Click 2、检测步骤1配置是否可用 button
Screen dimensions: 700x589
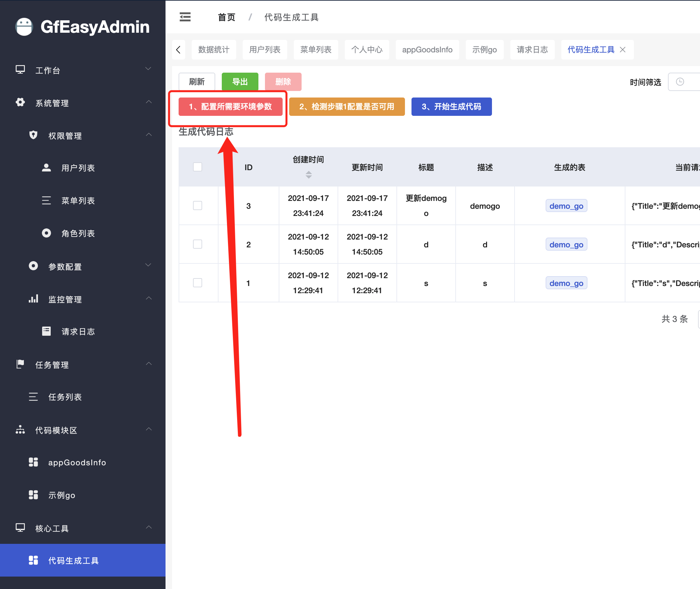[347, 107]
